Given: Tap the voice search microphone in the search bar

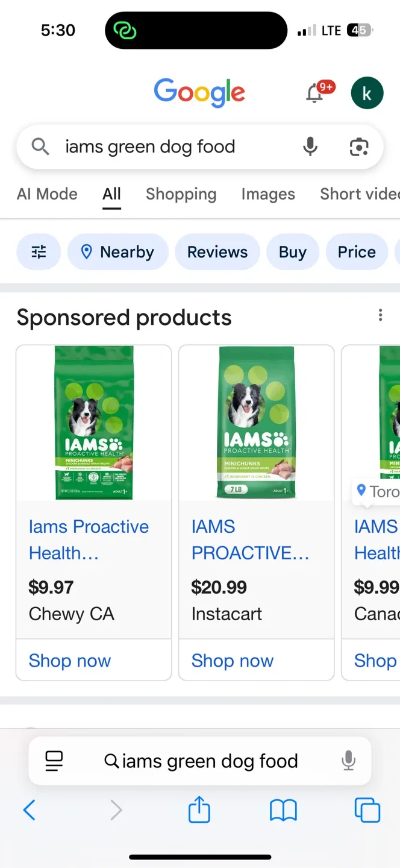Looking at the screenshot, I should 310,146.
